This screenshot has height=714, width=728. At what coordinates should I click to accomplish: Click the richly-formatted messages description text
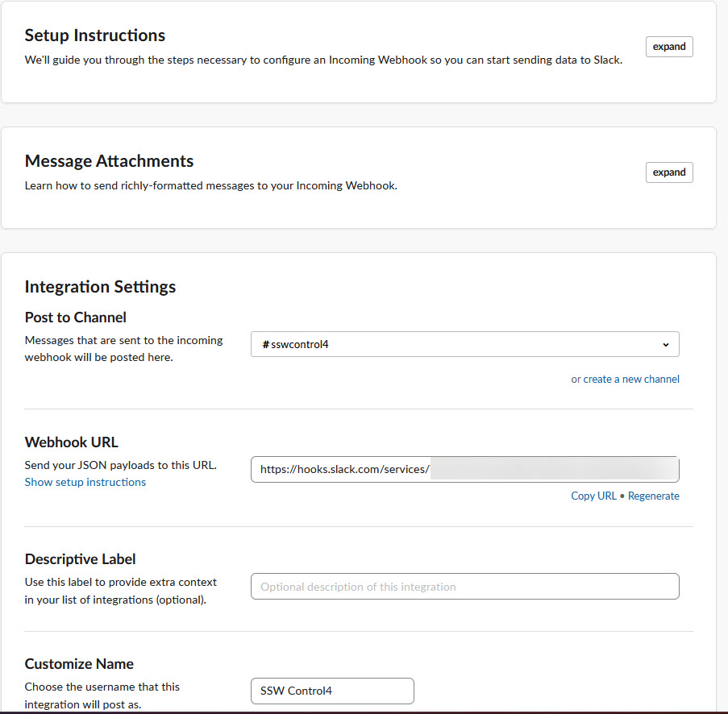[x=211, y=185]
